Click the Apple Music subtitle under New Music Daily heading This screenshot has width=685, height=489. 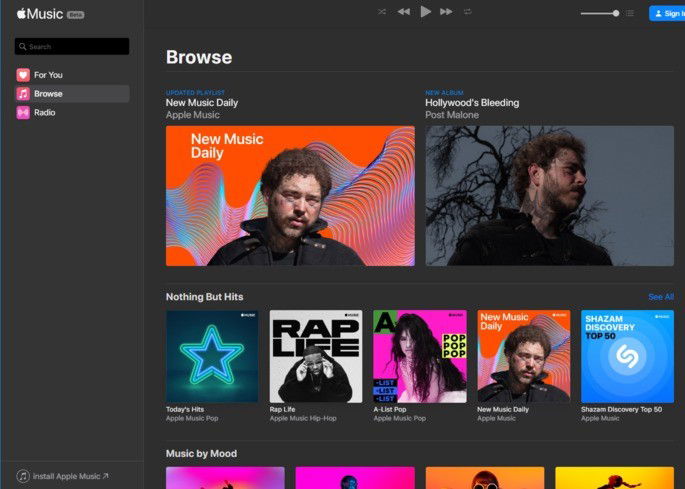point(193,115)
